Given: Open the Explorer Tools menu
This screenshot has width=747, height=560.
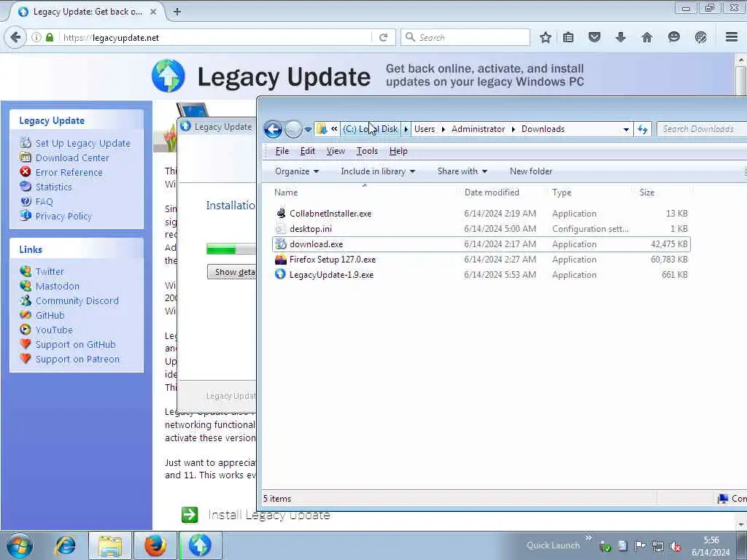Looking at the screenshot, I should click(x=367, y=151).
